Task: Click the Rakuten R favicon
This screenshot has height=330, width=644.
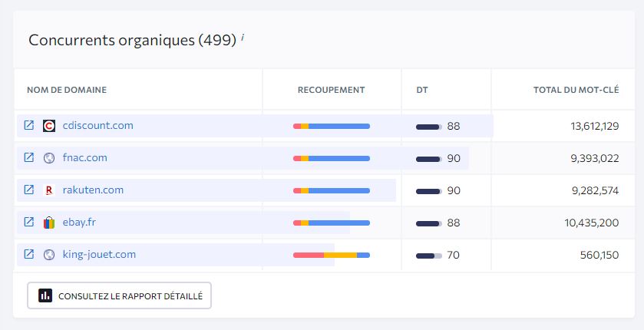Action: (x=49, y=190)
